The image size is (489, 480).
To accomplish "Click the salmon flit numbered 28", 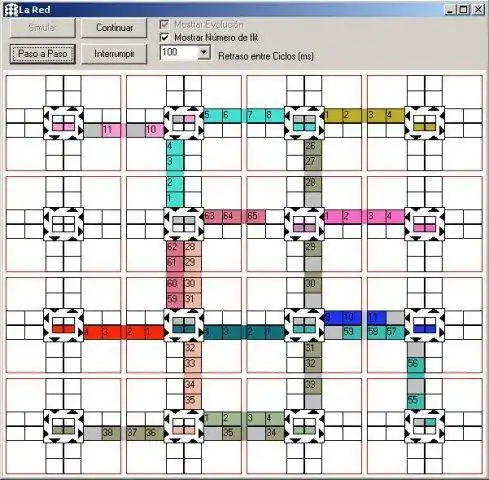I will coord(192,248).
